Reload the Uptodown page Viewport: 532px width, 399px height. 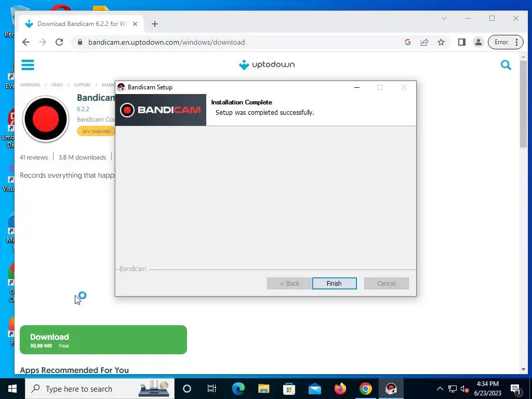point(59,42)
